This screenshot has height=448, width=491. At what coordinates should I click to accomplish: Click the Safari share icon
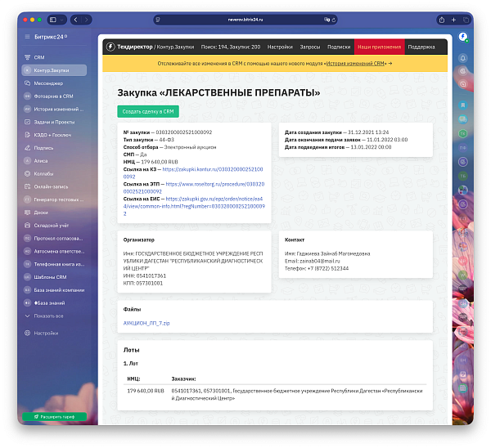(442, 20)
